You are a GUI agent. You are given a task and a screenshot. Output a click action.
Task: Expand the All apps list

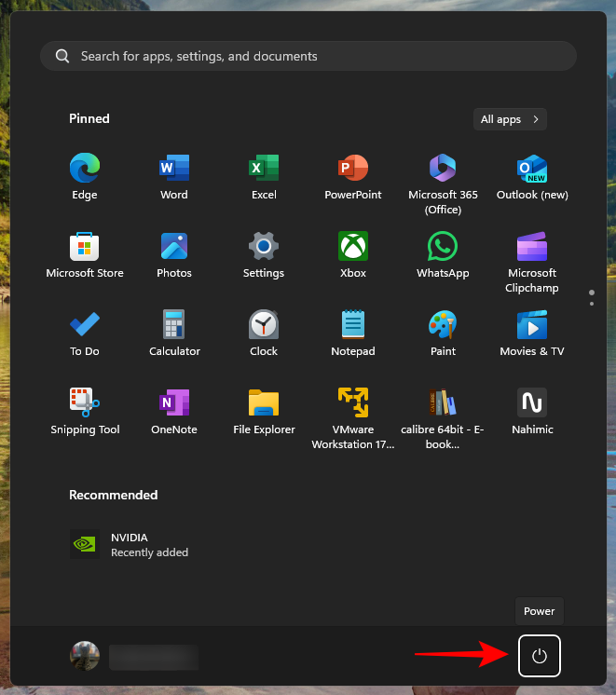(510, 119)
